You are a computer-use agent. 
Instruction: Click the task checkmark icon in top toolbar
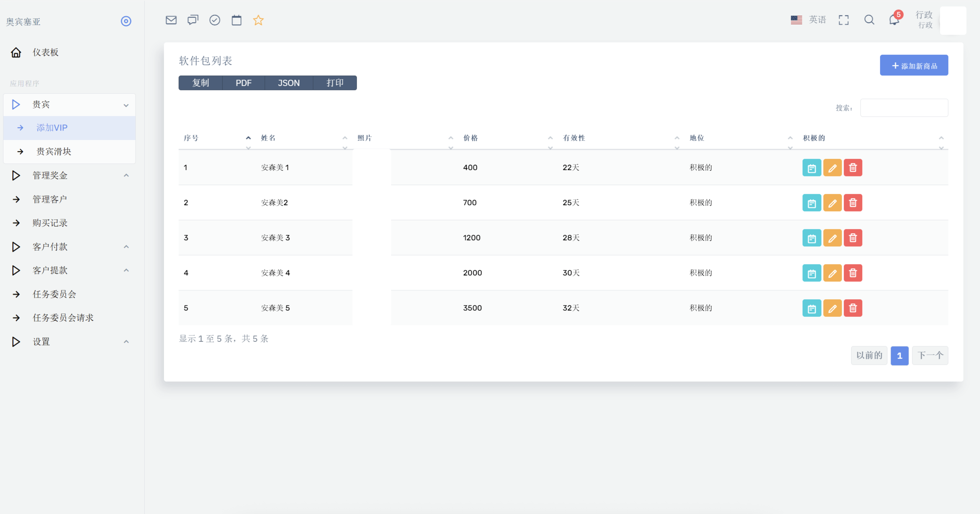tap(215, 20)
